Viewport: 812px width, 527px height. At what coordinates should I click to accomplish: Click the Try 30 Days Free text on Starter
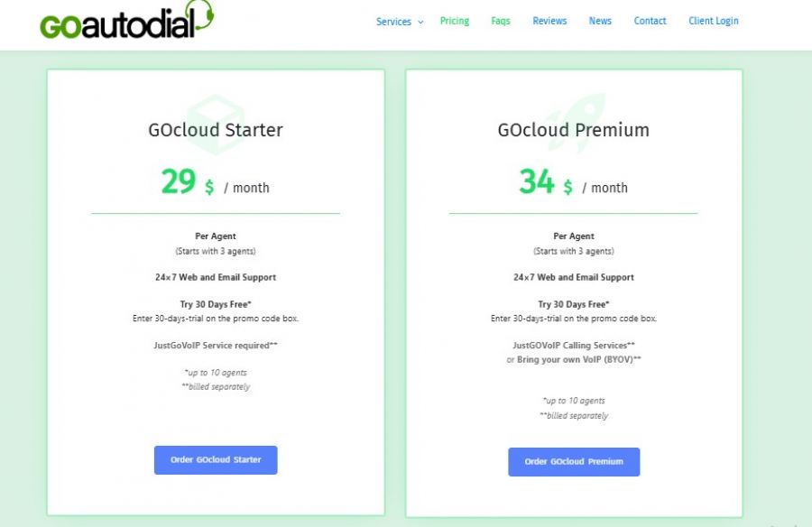pos(215,304)
